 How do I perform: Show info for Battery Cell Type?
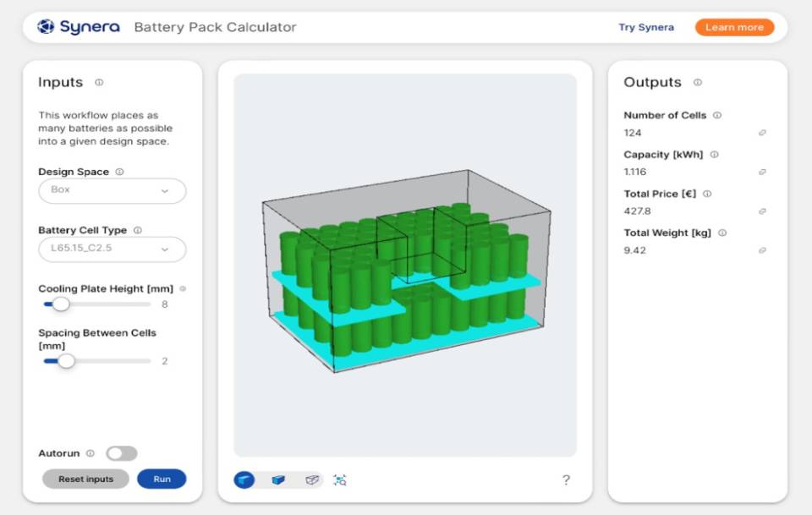[x=138, y=230]
